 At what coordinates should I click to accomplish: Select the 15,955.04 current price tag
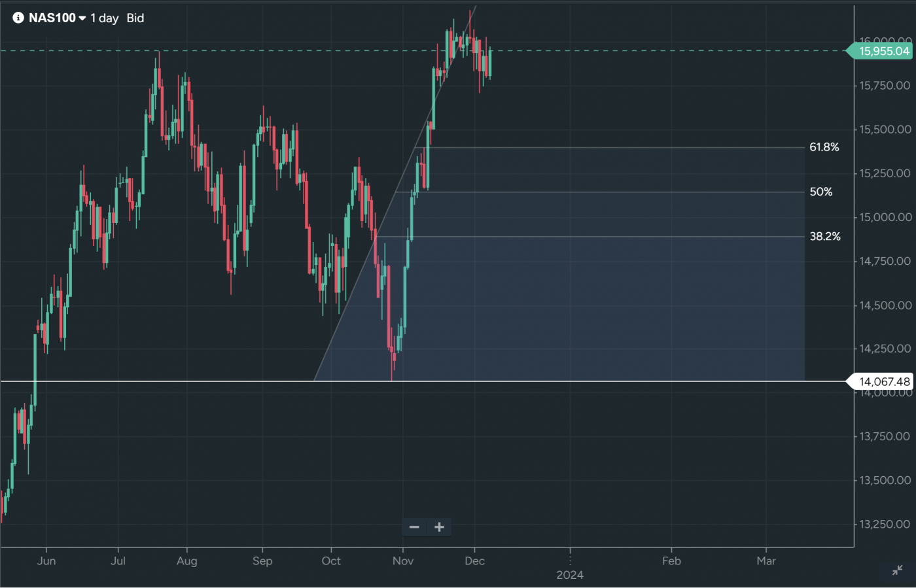[883, 51]
